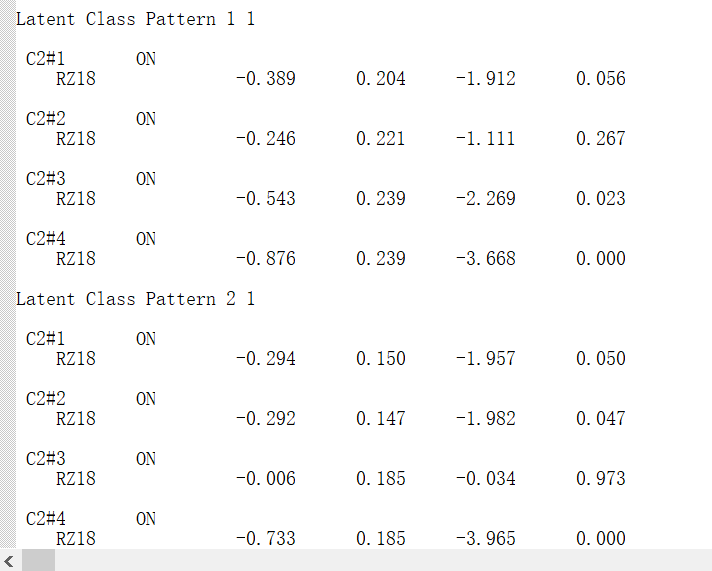Click the estimate value -0.389
712x571 pixels.
click(265, 79)
